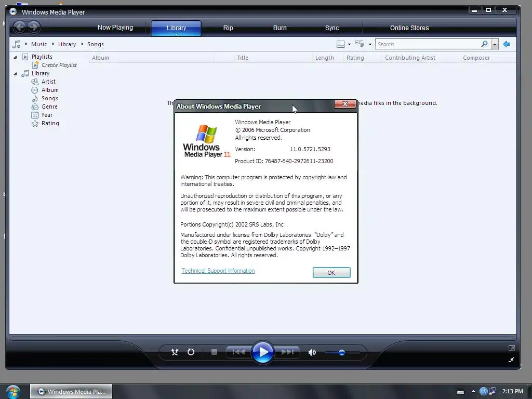The height and width of the screenshot is (399, 532).
Task: Open the Burn tab
Action: 280,28
